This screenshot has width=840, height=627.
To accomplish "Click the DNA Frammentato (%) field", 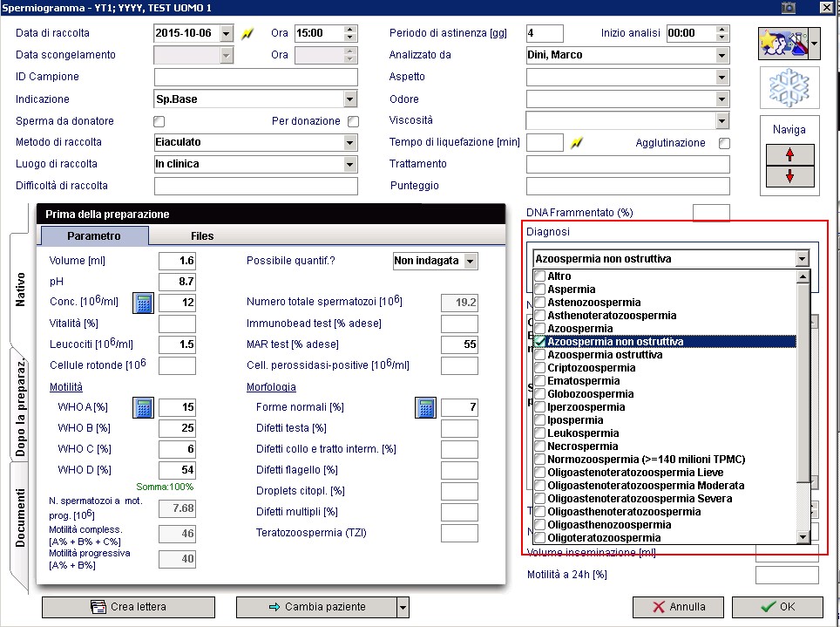I will click(711, 213).
